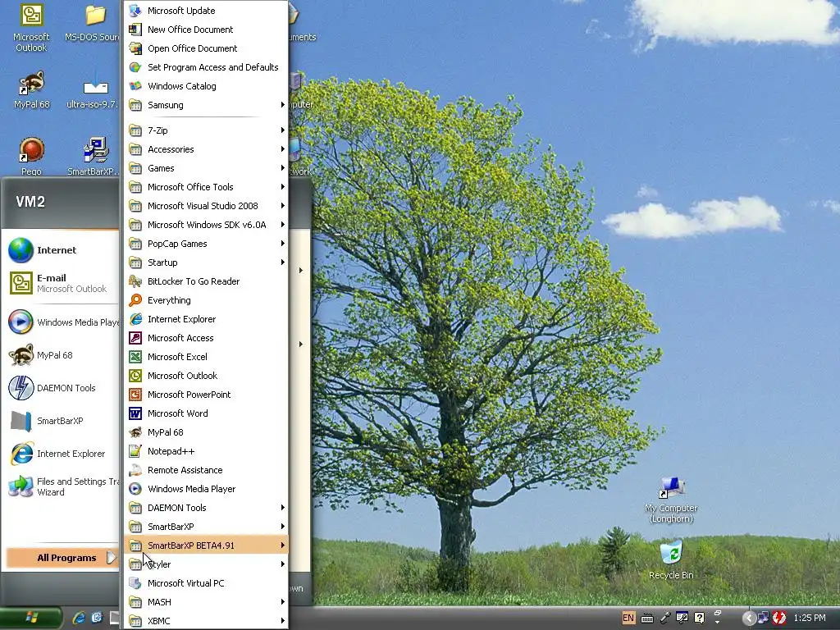Launch Microsoft Outlook from All Programs list
The image size is (840, 630).
206,376
